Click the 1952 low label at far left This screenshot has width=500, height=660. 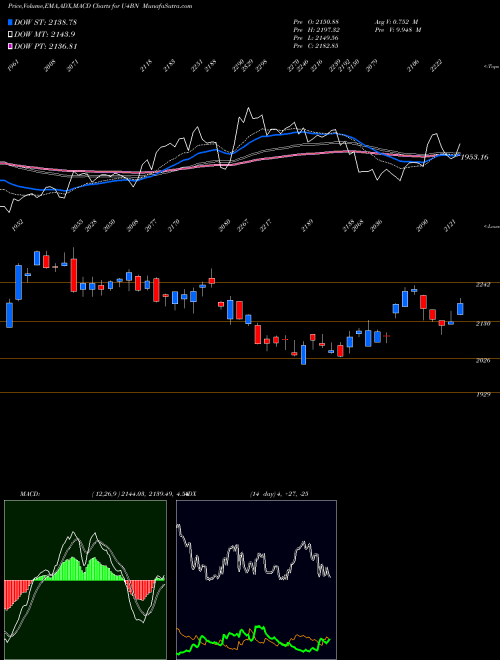point(18,225)
